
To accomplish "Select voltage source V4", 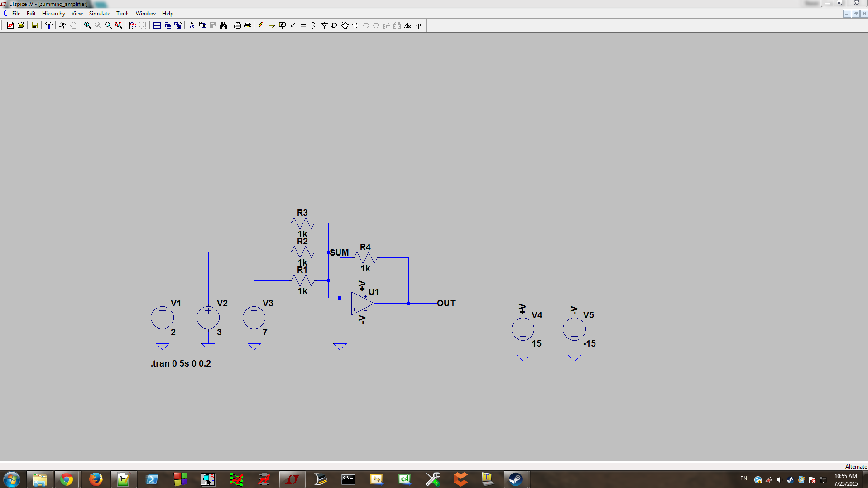I will tap(523, 329).
